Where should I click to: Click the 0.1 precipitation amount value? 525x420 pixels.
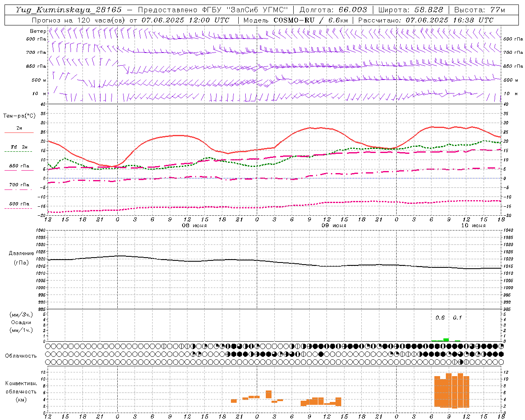click(457, 317)
